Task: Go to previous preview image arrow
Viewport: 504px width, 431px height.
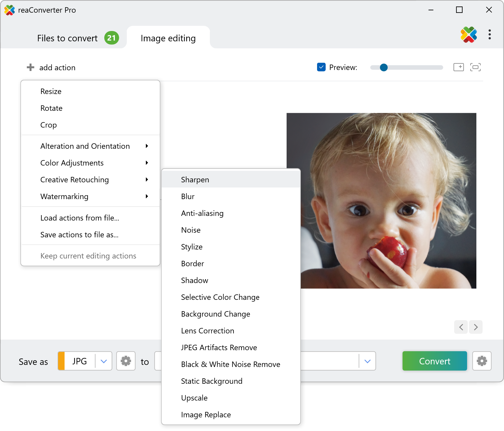Action: [x=461, y=327]
